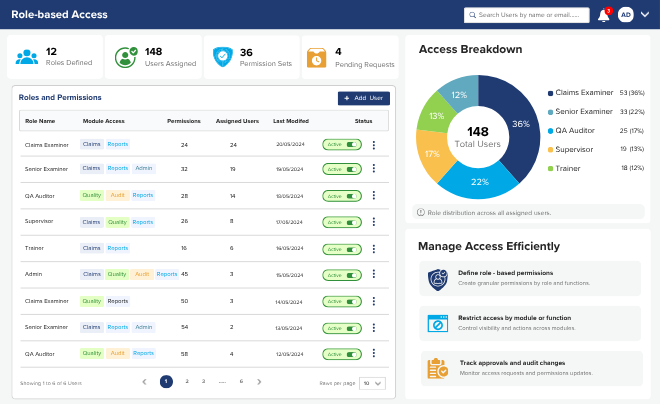660x404 pixels.
Task: Expand the profile menu chevron
Action: click(x=645, y=14)
